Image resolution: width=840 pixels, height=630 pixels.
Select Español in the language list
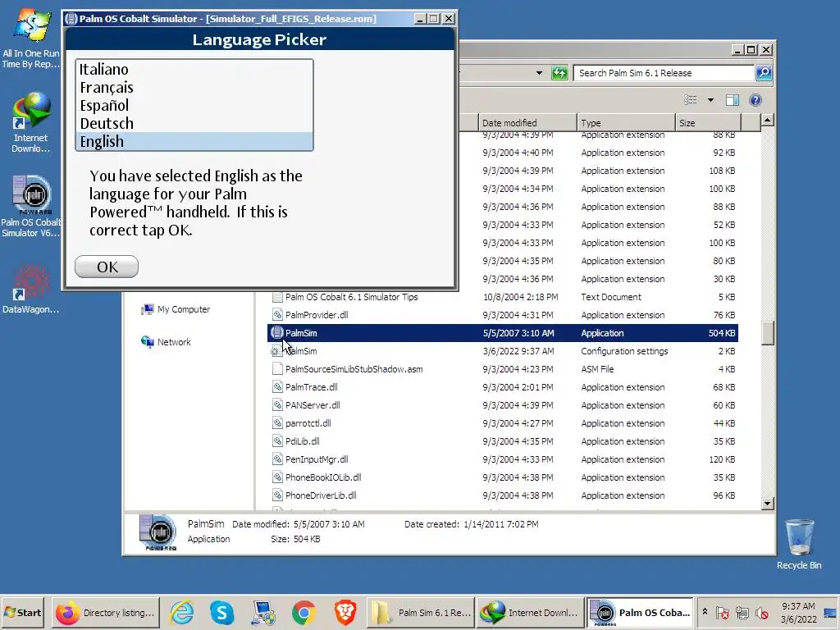pyautogui.click(x=194, y=106)
